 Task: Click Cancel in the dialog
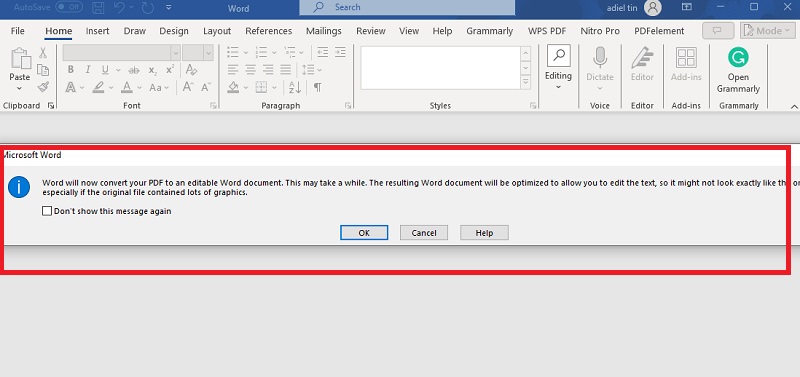click(x=424, y=233)
